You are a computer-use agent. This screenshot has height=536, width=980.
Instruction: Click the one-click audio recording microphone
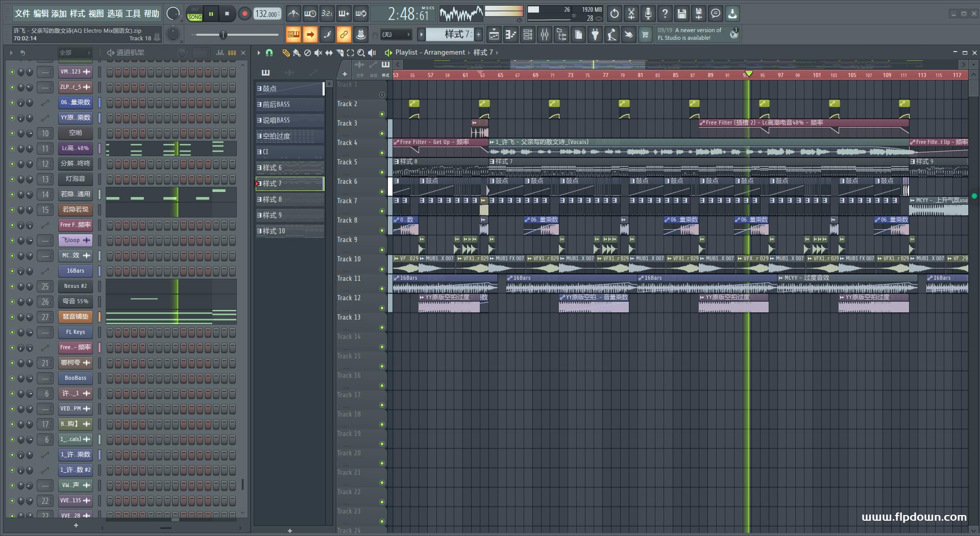click(x=648, y=14)
